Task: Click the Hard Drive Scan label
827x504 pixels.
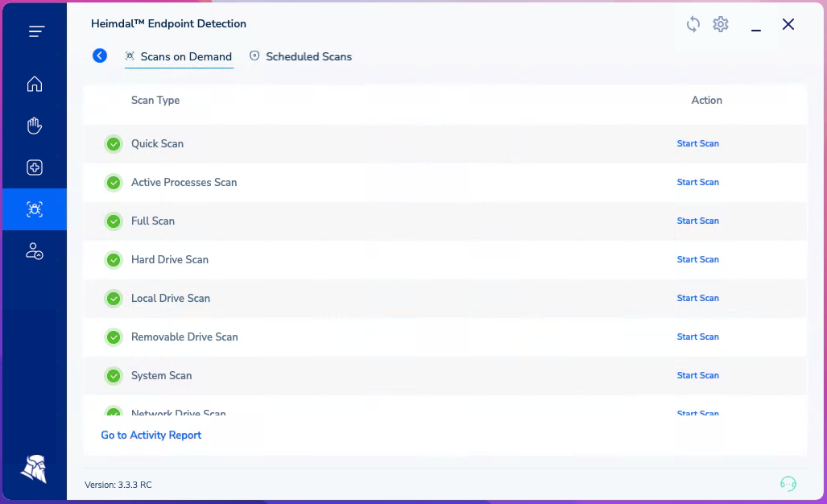Action: point(170,259)
